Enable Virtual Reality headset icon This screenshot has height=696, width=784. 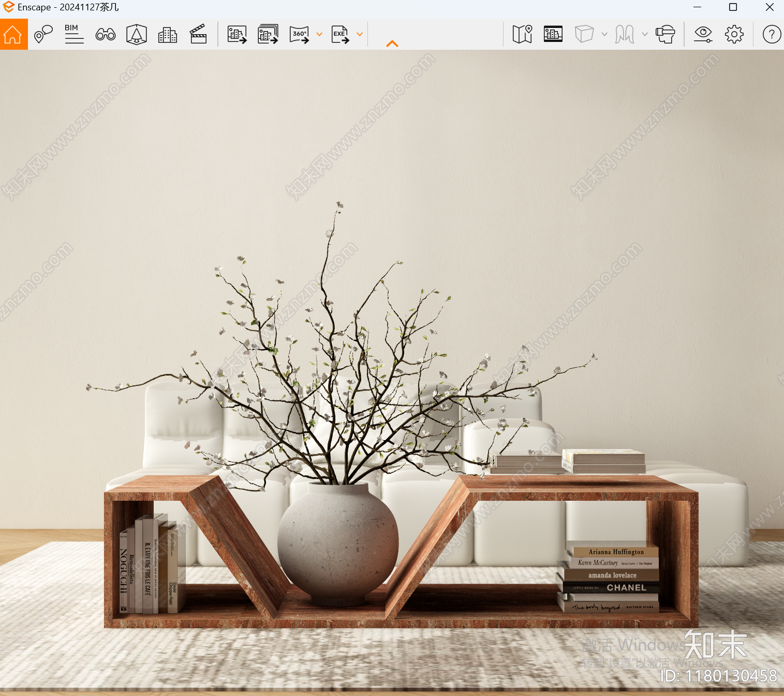[x=665, y=34]
